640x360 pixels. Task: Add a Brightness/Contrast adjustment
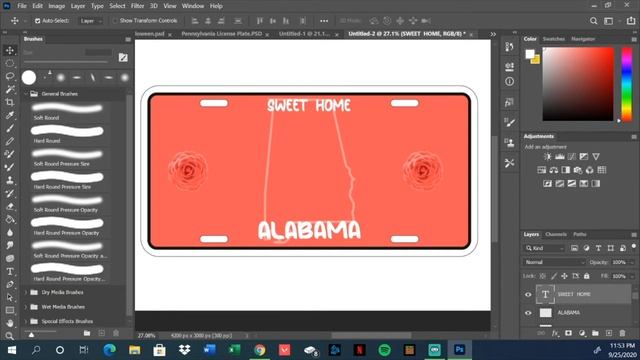[547, 157]
